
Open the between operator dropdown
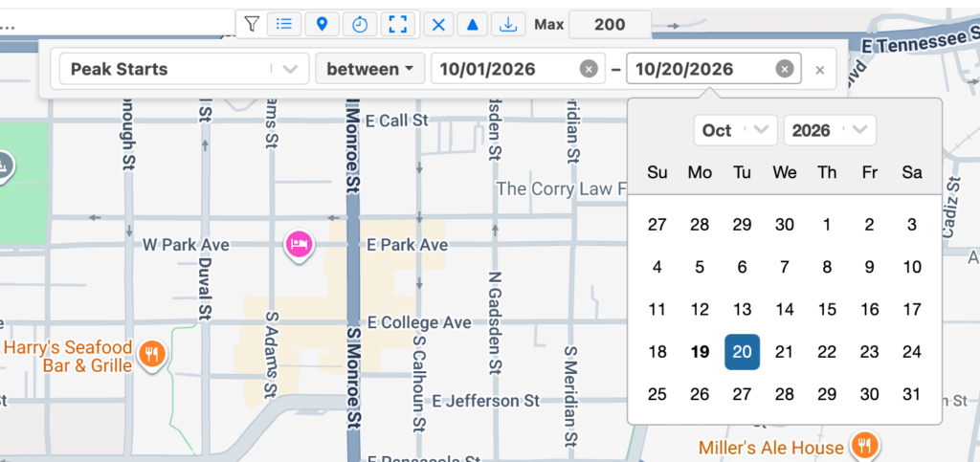[x=370, y=69]
